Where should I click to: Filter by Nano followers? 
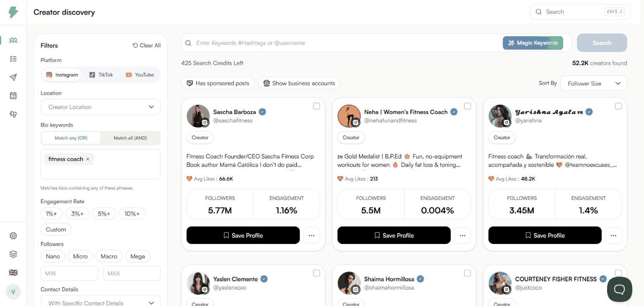coord(53,256)
